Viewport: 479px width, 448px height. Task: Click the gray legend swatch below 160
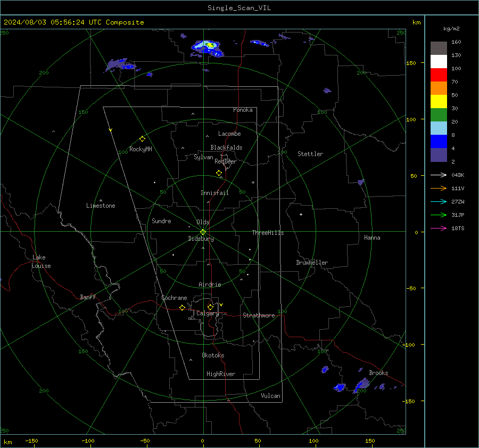point(439,48)
